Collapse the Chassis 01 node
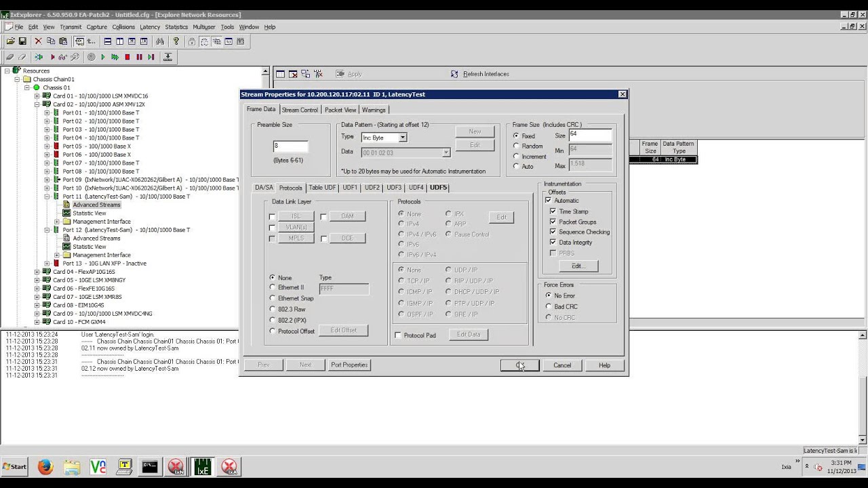868x488 pixels. click(27, 87)
